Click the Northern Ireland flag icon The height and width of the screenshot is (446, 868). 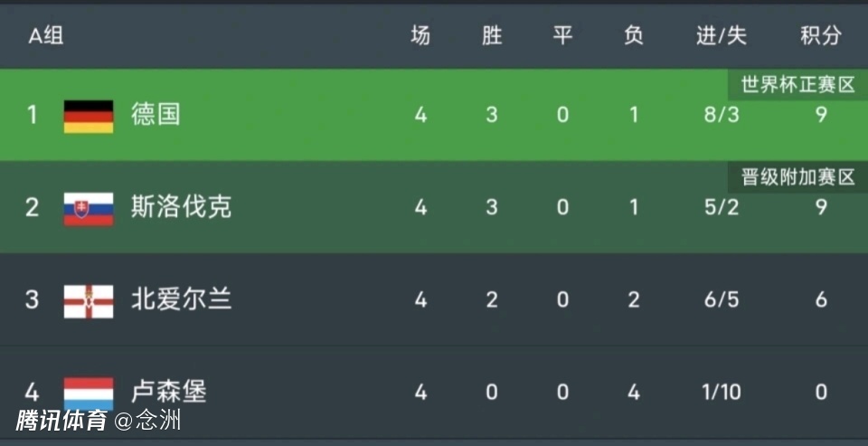coord(89,300)
